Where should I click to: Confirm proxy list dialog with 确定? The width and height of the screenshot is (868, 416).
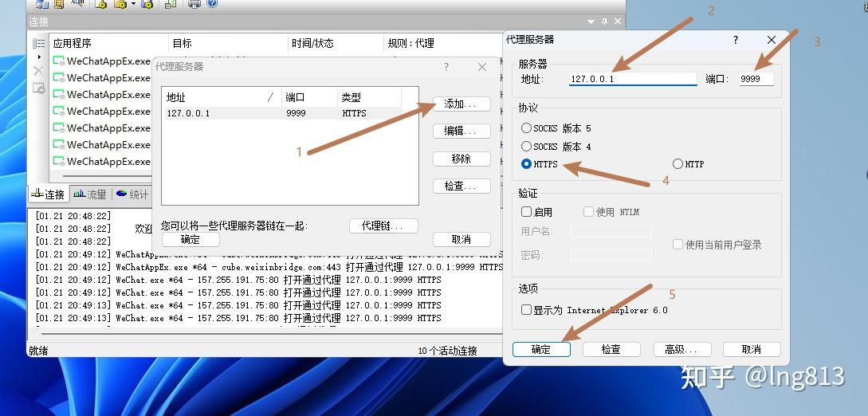[x=190, y=240]
